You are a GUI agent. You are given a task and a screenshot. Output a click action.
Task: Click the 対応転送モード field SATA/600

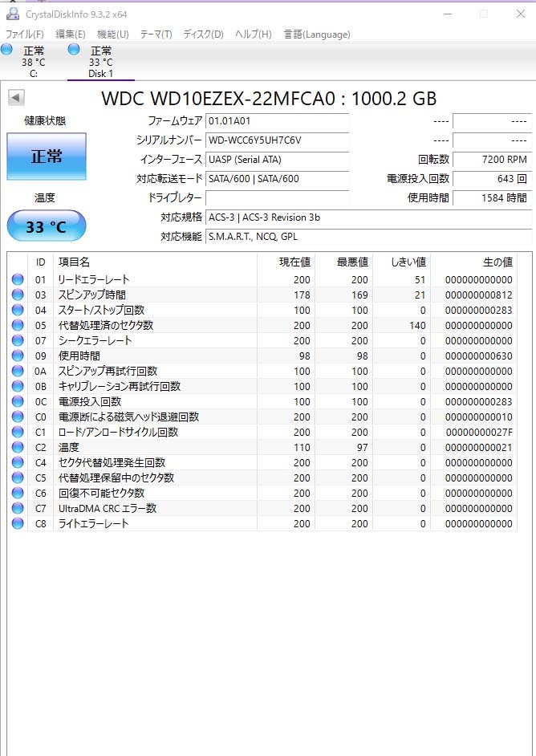coord(277,179)
